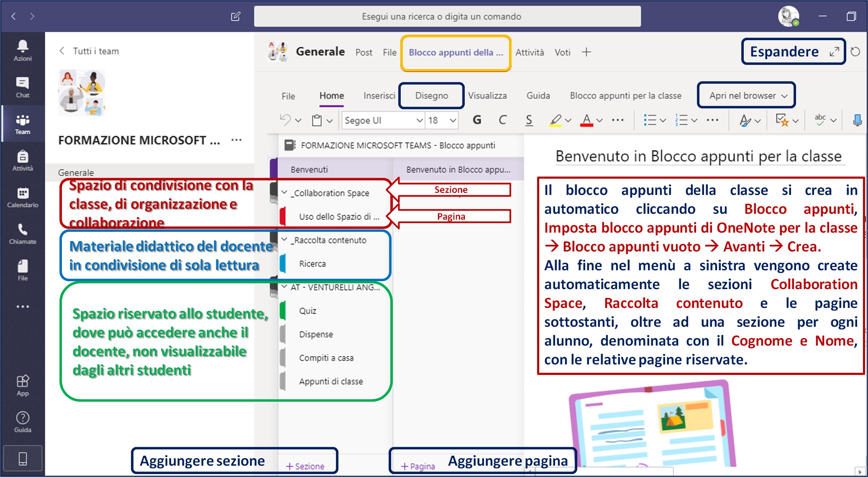
Task: Open highlight color dropdown arrow
Action: [568, 121]
